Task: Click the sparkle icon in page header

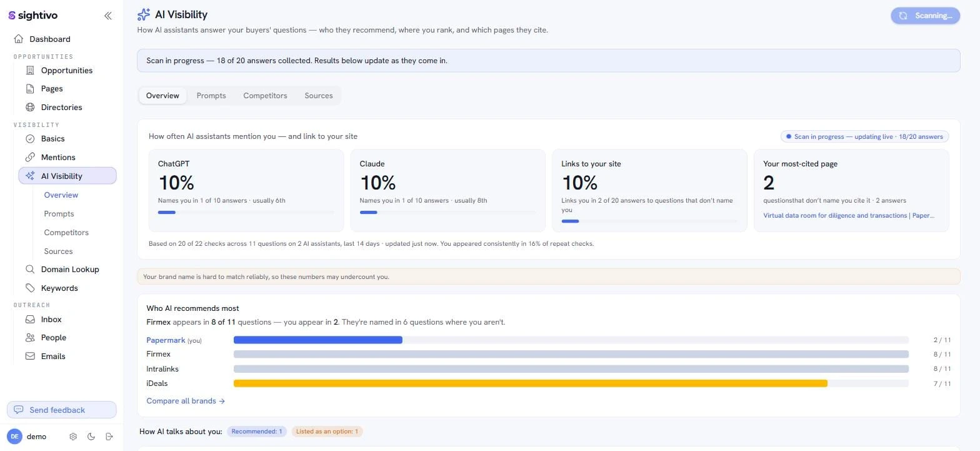Action: (144, 14)
